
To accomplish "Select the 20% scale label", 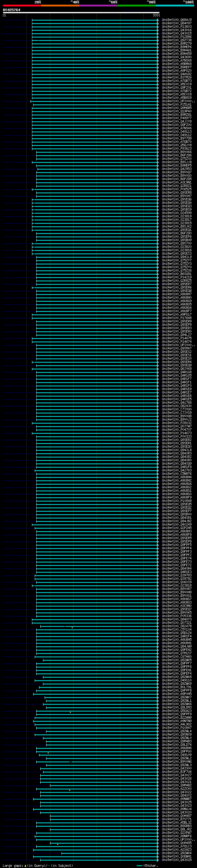I will point(38,2).
